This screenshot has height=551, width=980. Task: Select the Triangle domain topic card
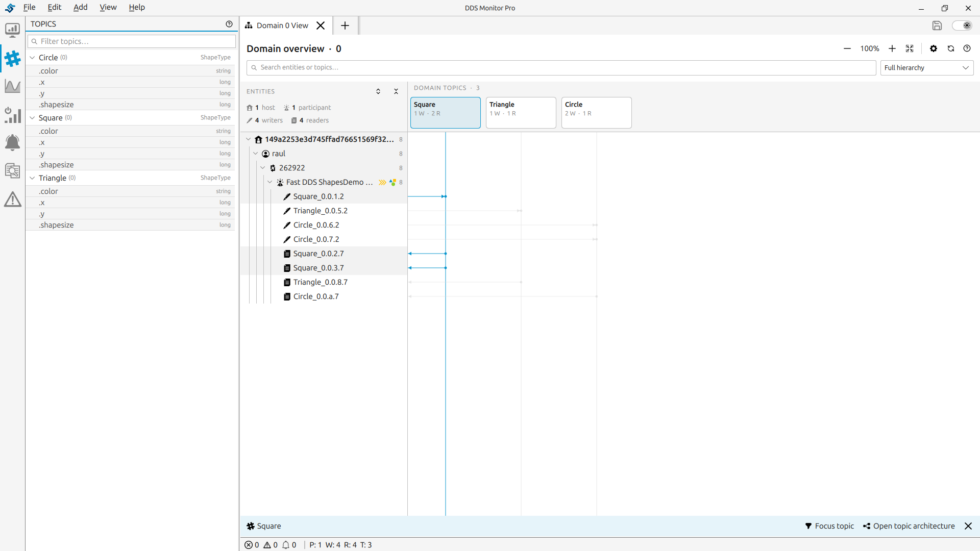pos(521,113)
